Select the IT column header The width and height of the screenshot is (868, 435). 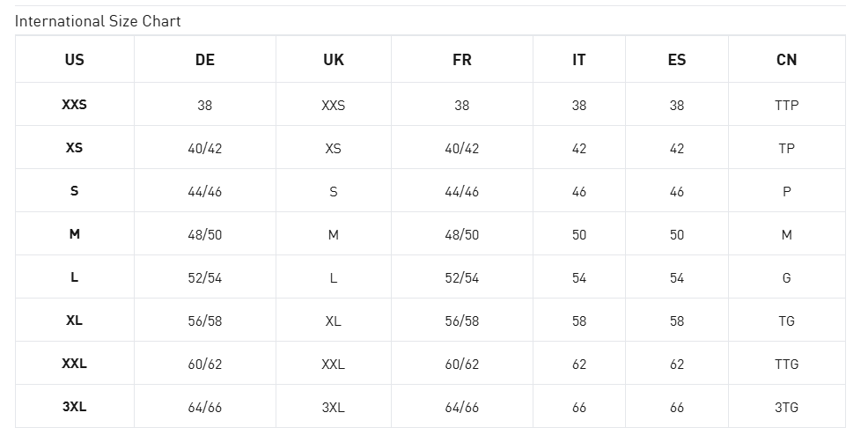point(579,60)
